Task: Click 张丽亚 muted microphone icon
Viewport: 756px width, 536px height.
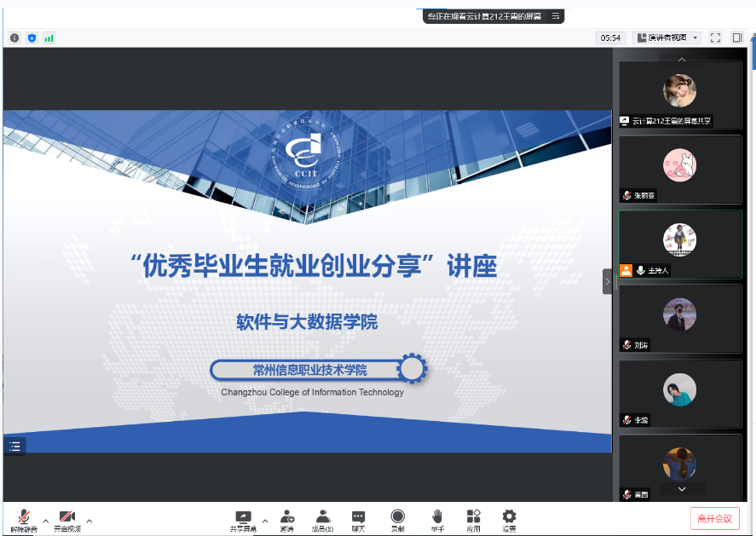Action: (x=626, y=196)
